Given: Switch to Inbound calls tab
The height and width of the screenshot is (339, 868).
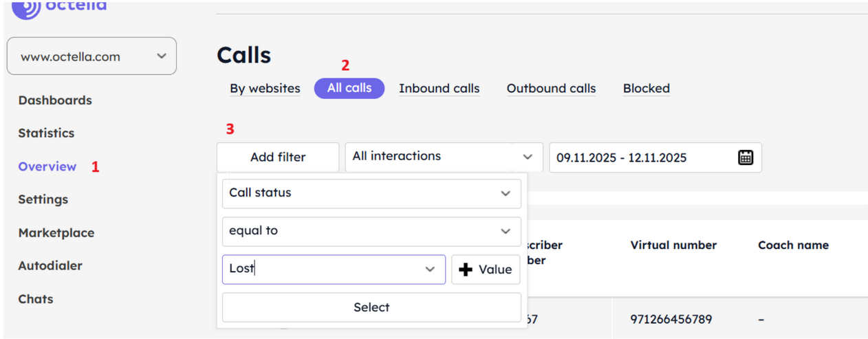Looking at the screenshot, I should point(439,89).
